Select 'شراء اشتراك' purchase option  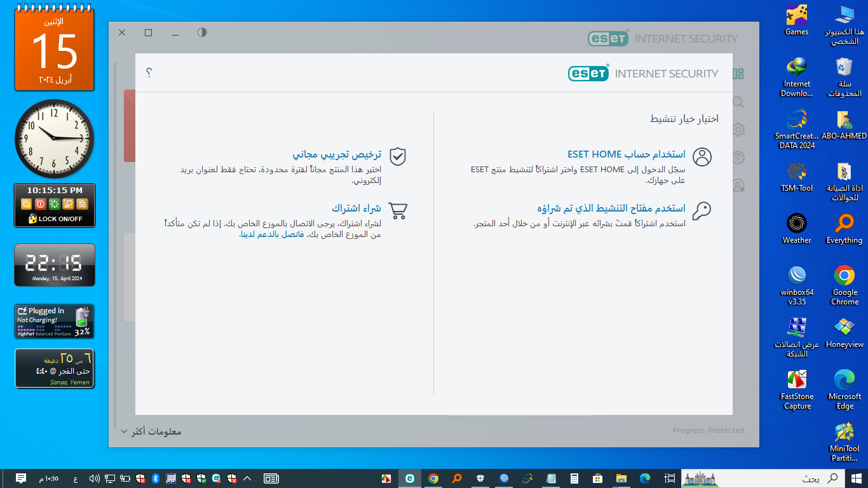(356, 208)
